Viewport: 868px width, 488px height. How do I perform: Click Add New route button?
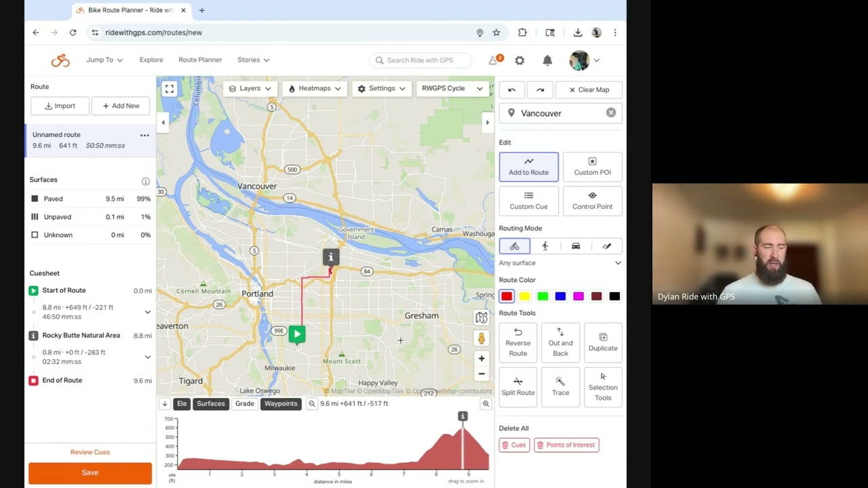pyautogui.click(x=121, y=106)
